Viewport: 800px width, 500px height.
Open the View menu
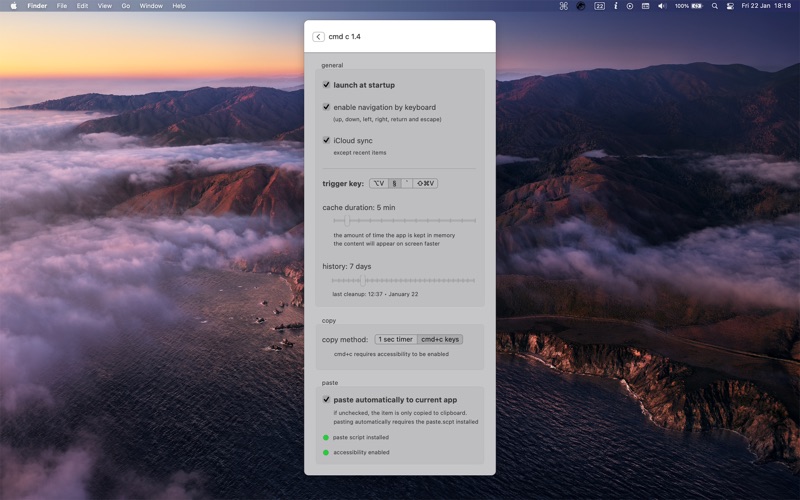coord(105,6)
